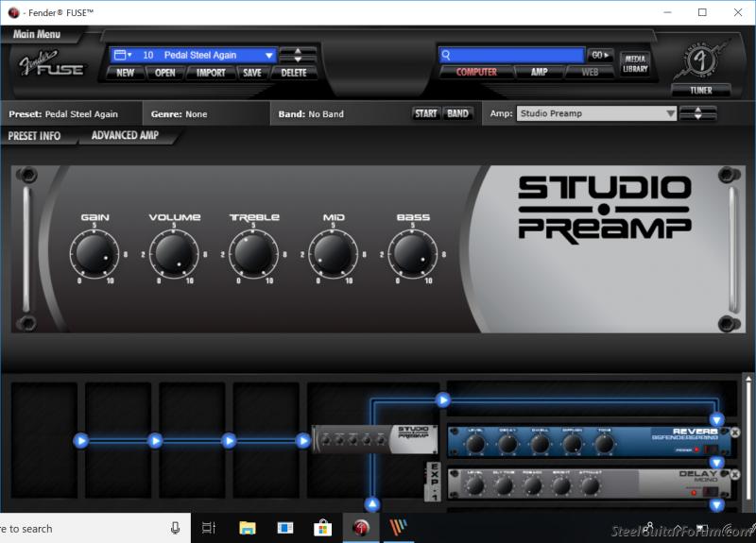Click the down arrow between Reverb and Delay
The width and height of the screenshot is (756, 543).
716,463
